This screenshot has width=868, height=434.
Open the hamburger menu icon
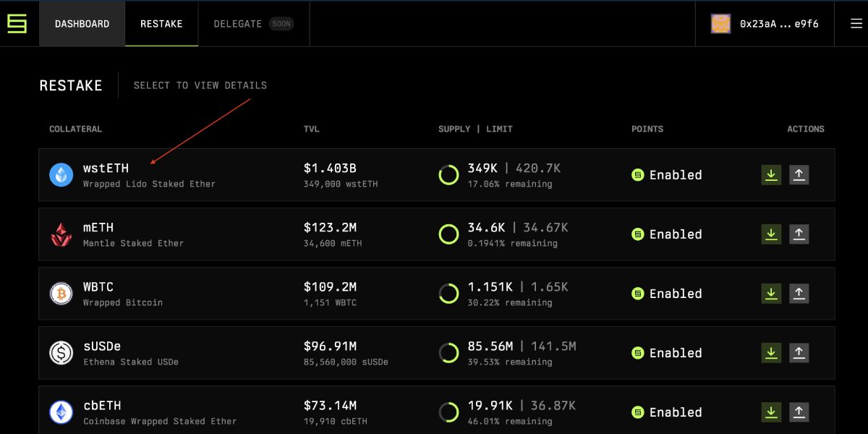coord(856,24)
